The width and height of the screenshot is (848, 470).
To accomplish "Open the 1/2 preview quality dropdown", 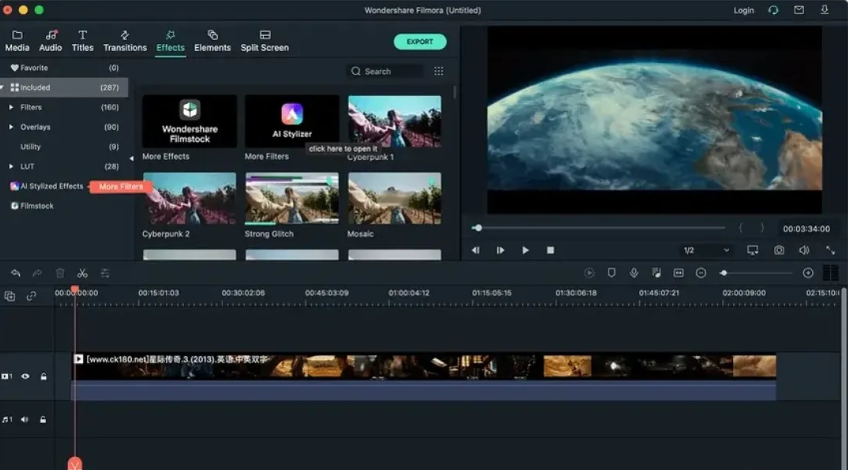I will click(x=706, y=250).
